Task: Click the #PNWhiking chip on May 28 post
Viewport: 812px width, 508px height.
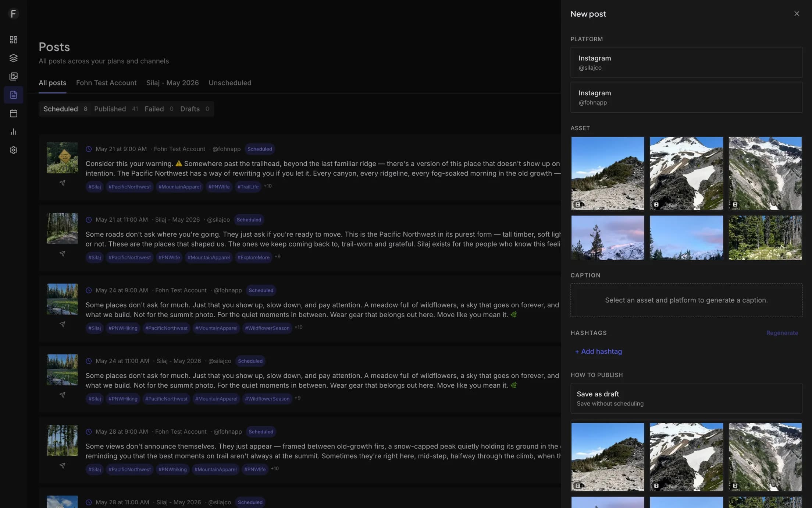Action: (x=172, y=469)
